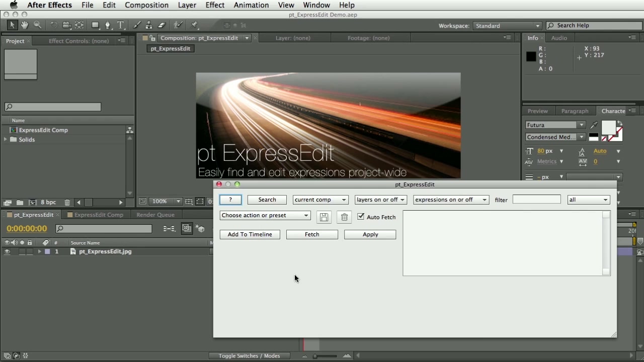Select the Zoom magnifier tool
The height and width of the screenshot is (362, 644).
pyautogui.click(x=38, y=25)
